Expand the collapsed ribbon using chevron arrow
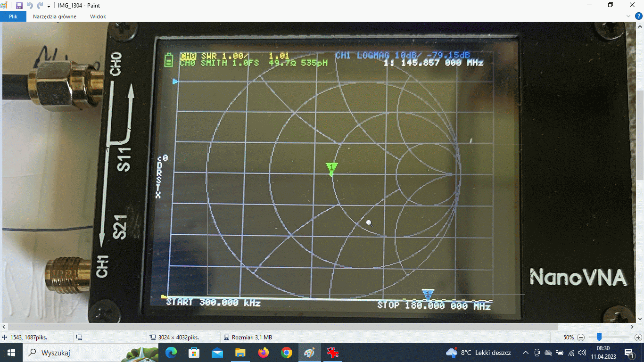This screenshot has height=362, width=644. point(628,16)
